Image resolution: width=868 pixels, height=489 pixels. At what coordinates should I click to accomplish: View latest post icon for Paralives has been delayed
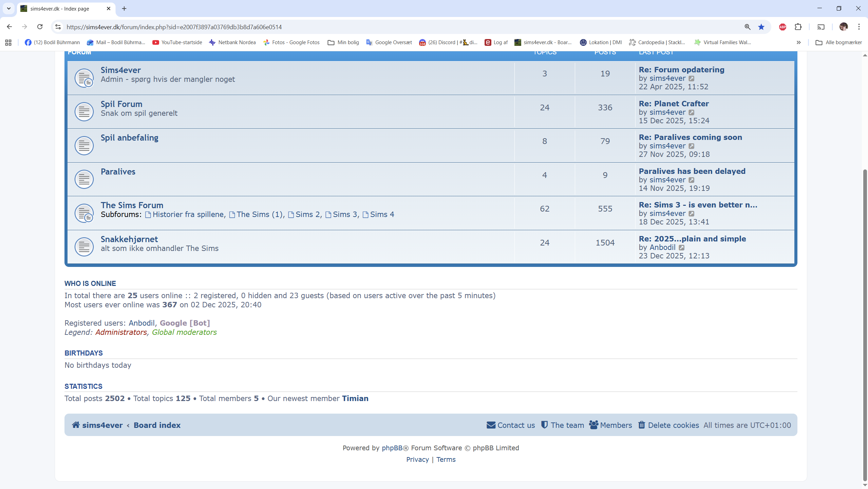coord(692,180)
